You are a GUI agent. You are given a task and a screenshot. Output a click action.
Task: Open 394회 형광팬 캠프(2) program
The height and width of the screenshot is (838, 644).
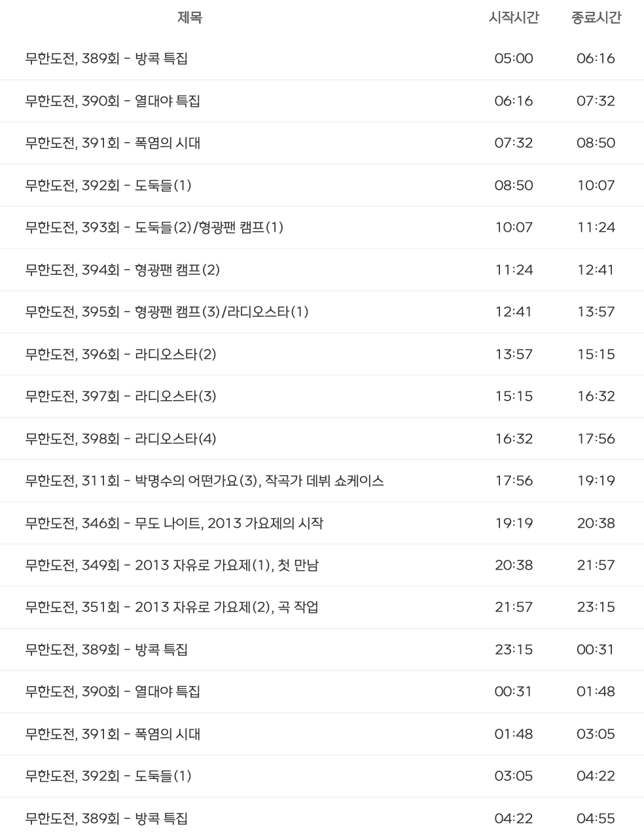(x=322, y=270)
